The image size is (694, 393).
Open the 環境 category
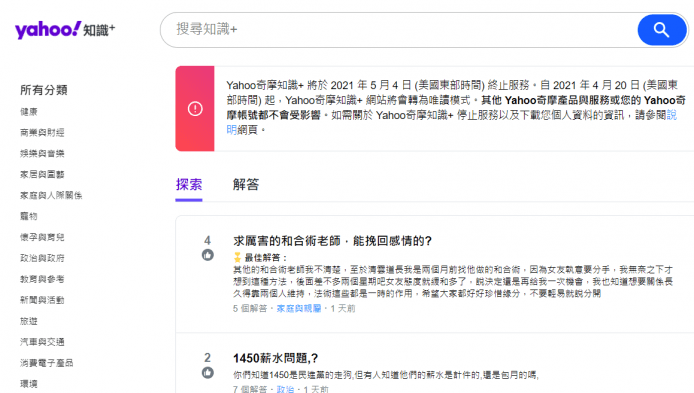click(29, 384)
